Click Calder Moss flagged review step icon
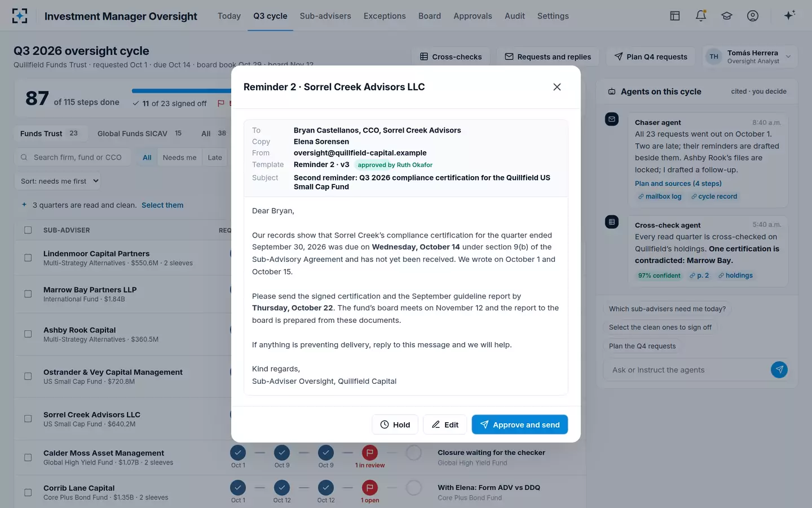Screen dimensions: 812x508 pyautogui.click(x=369, y=453)
